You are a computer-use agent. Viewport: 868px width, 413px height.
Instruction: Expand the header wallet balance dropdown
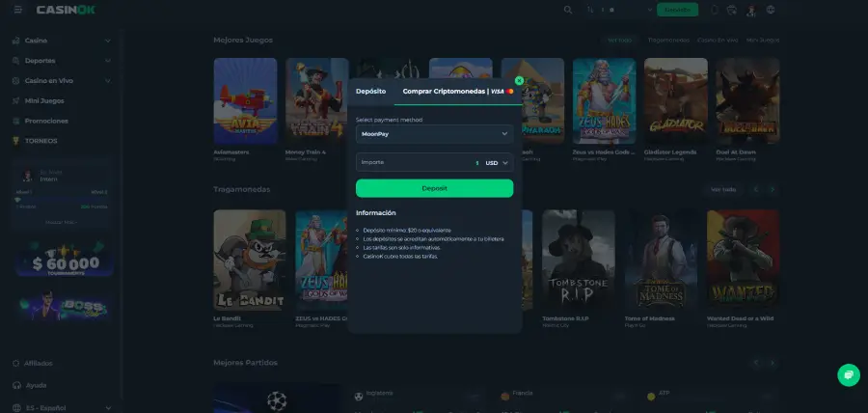pos(649,10)
